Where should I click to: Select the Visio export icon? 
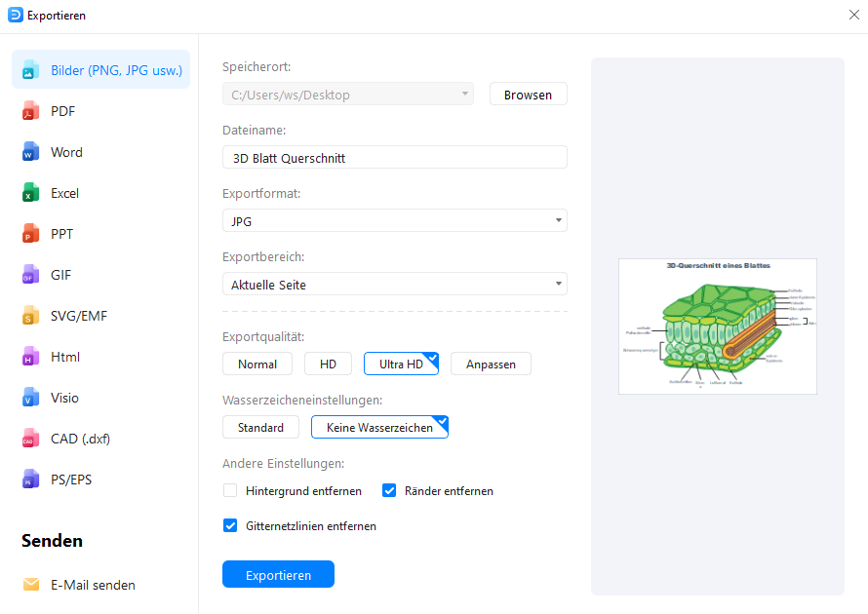click(x=66, y=397)
